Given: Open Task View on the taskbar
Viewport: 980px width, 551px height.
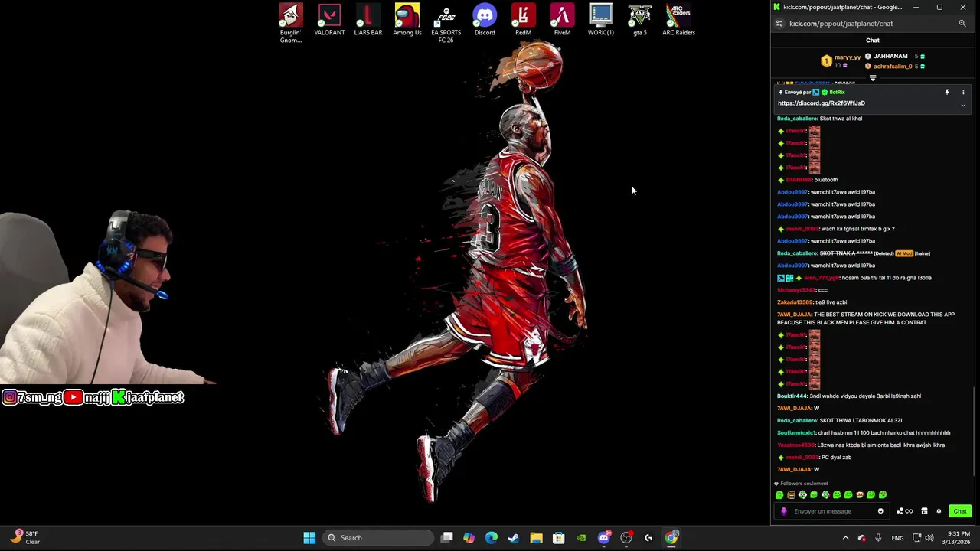Looking at the screenshot, I should click(447, 538).
